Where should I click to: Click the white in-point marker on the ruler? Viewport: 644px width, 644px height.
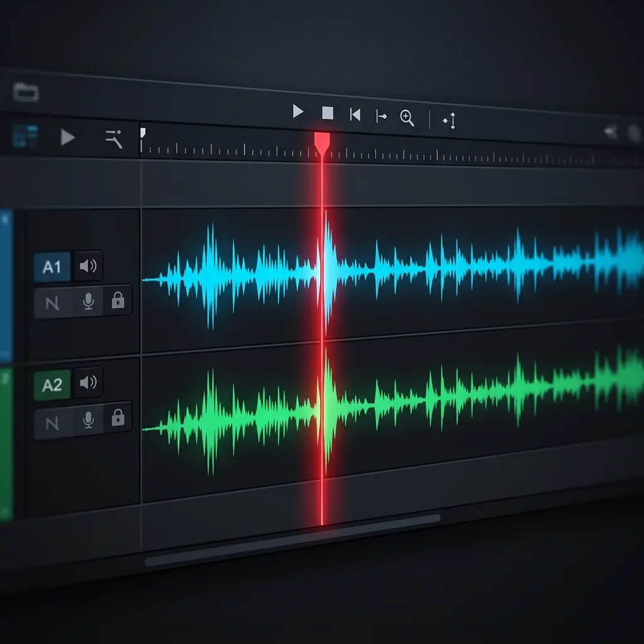click(x=143, y=133)
